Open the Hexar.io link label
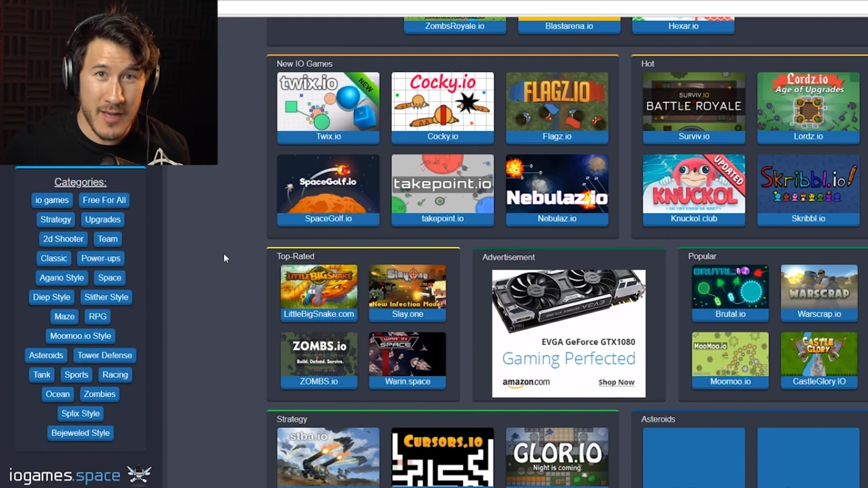868x488 pixels. [683, 26]
